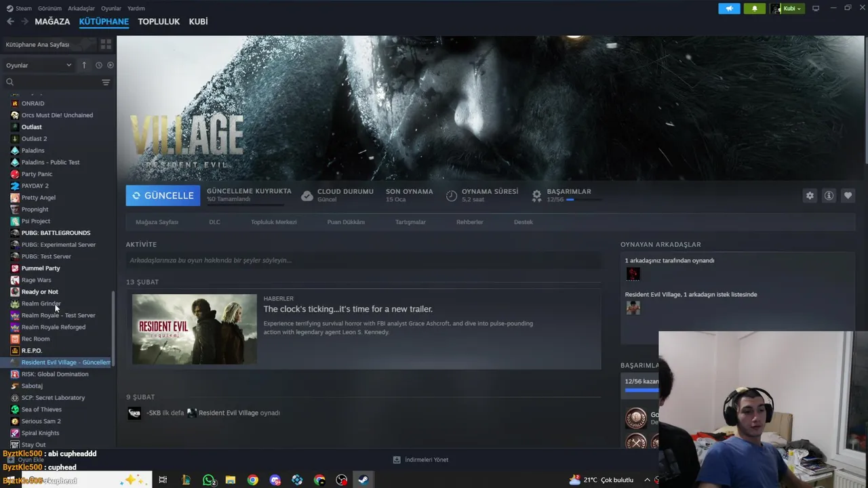Open the Puan Dükkânı link
This screenshot has width=868, height=488.
click(346, 222)
